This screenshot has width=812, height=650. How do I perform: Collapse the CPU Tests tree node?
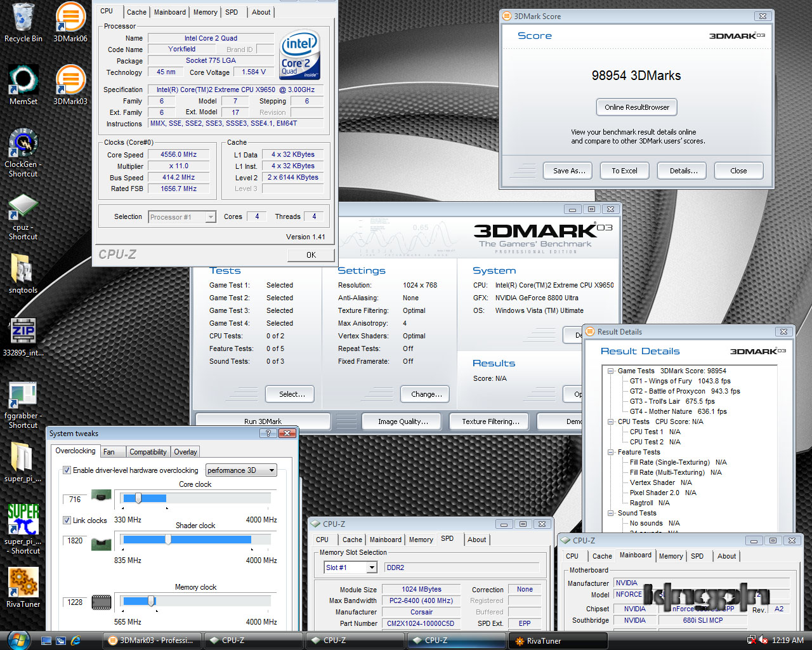point(610,421)
